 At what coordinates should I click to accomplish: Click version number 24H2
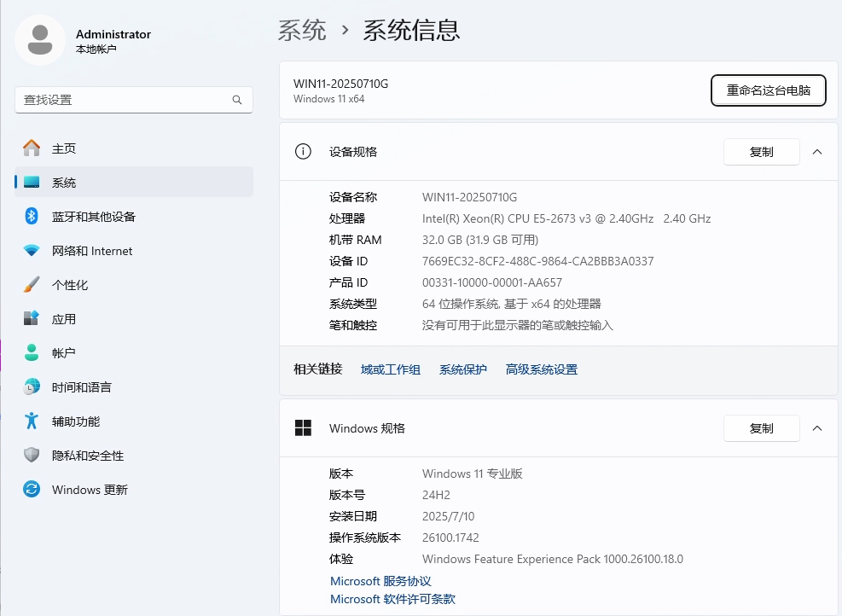point(436,495)
